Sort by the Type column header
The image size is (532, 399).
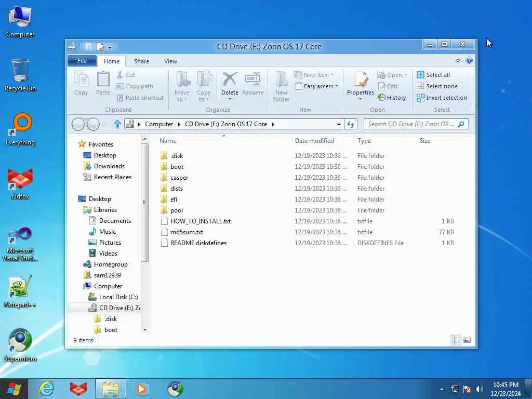[364, 141]
